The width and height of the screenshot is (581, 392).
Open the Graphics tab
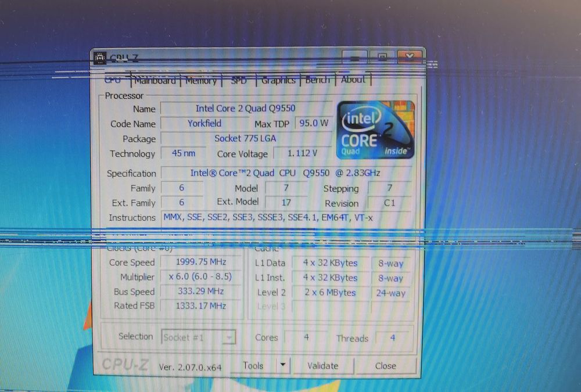(x=278, y=80)
